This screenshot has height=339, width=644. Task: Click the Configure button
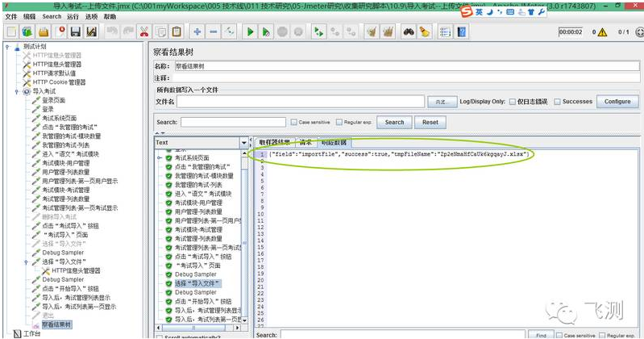tap(617, 102)
